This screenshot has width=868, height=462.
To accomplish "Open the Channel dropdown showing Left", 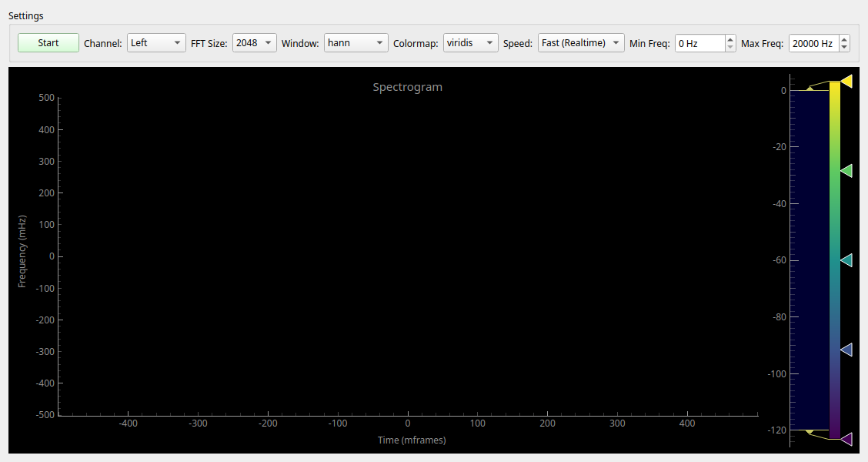I will [156, 42].
